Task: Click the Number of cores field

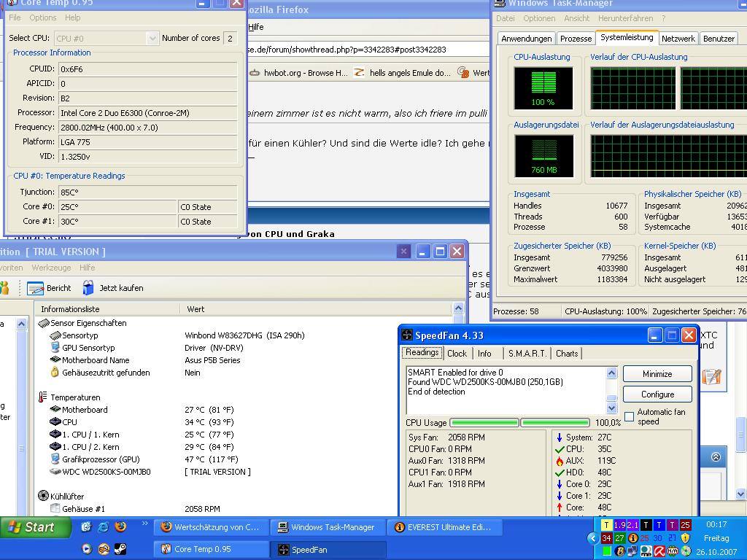Action: (230, 38)
